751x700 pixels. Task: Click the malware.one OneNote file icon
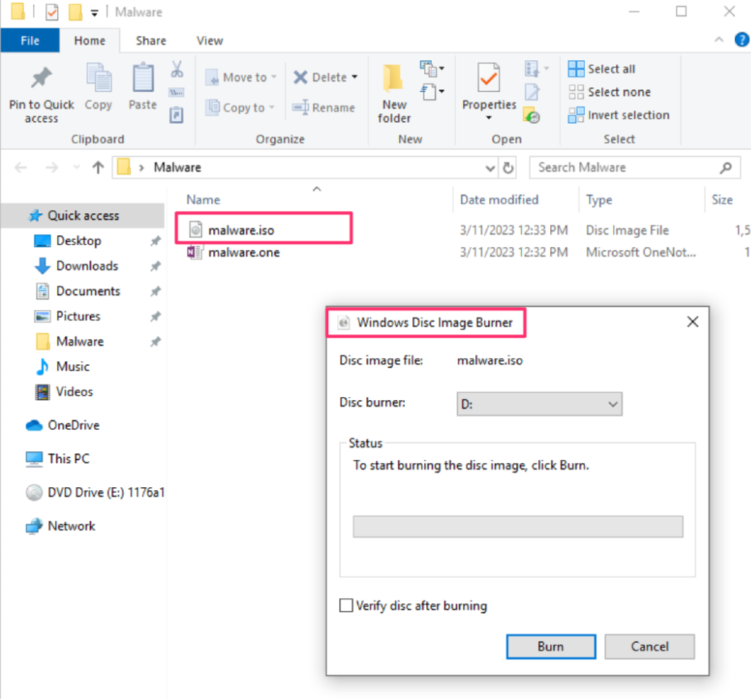pos(194,252)
